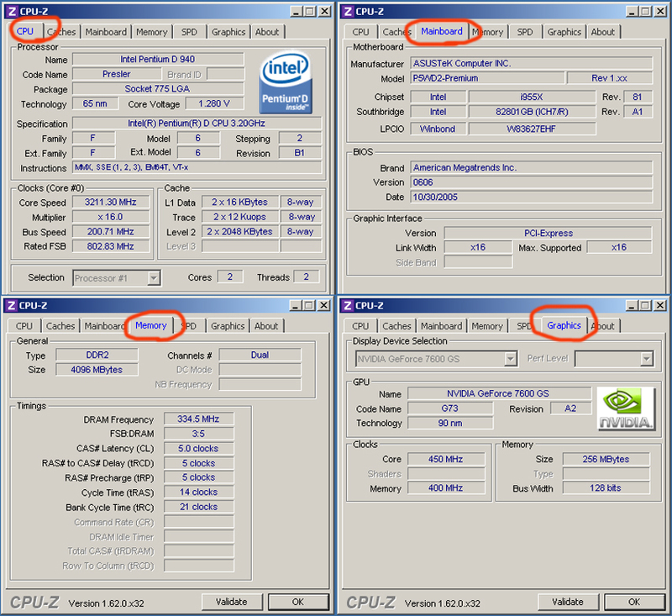Click the Level 2 2 x 2048 KBytes value
This screenshot has height=616, width=672.
[239, 231]
